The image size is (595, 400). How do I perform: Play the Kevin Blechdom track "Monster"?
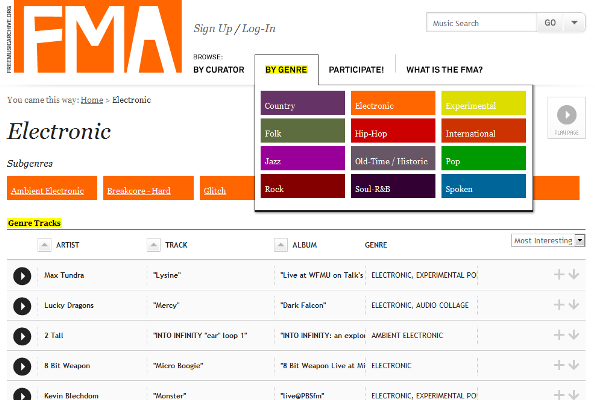click(22, 395)
